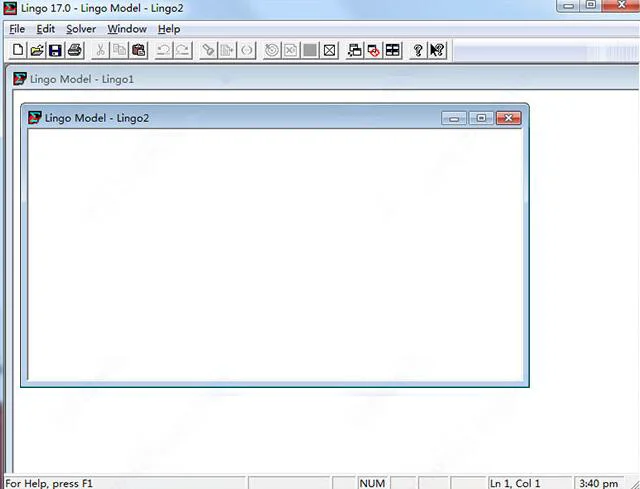Paste from clipboard via the clipboard icon
The image size is (640, 489).
click(138, 50)
